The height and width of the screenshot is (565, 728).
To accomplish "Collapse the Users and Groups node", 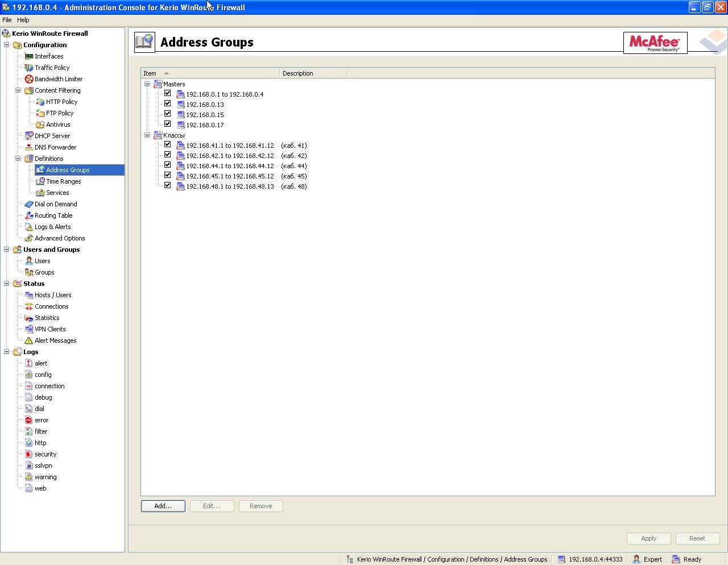I will click(x=7, y=250).
